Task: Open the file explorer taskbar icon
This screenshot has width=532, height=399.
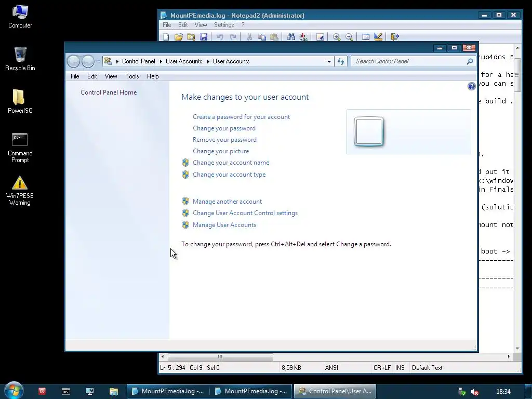Action: 113,391
